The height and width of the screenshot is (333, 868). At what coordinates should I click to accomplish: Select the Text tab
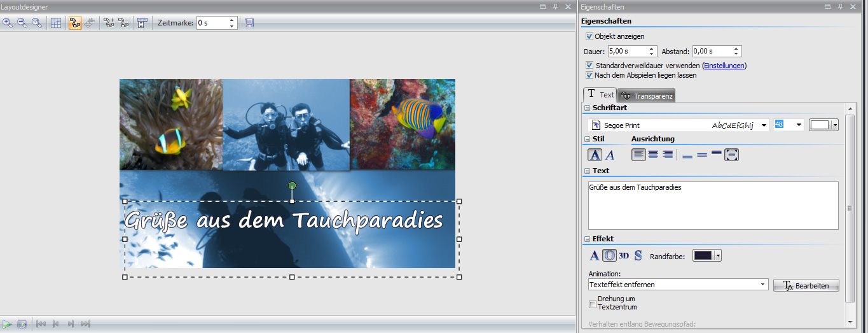tap(600, 94)
